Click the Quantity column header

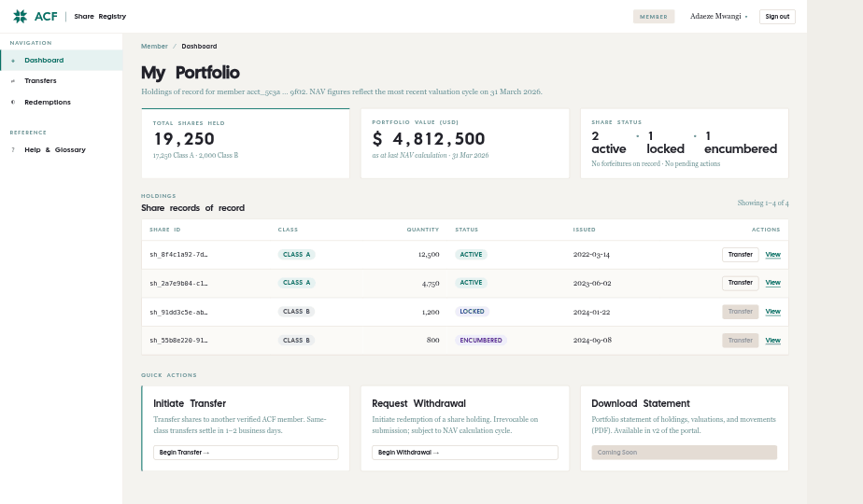coord(423,230)
